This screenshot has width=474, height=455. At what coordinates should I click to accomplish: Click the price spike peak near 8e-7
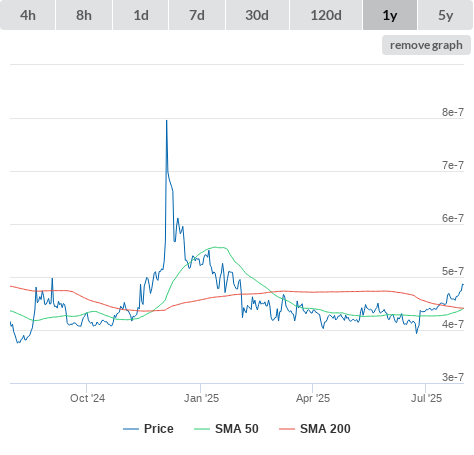pyautogui.click(x=167, y=121)
